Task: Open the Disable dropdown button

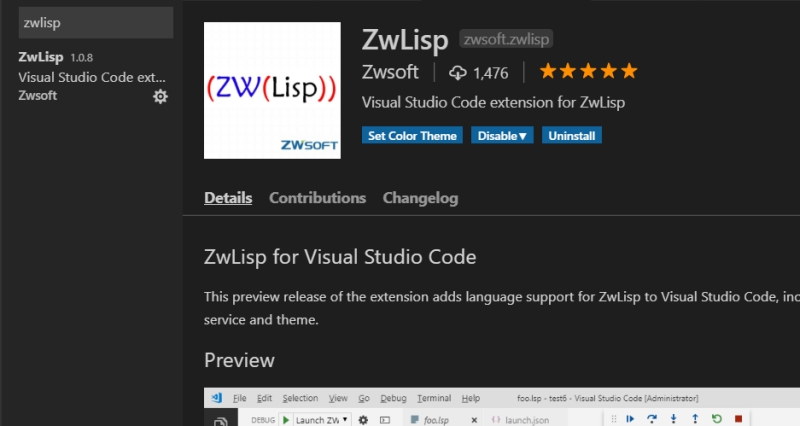Action: 502,136
